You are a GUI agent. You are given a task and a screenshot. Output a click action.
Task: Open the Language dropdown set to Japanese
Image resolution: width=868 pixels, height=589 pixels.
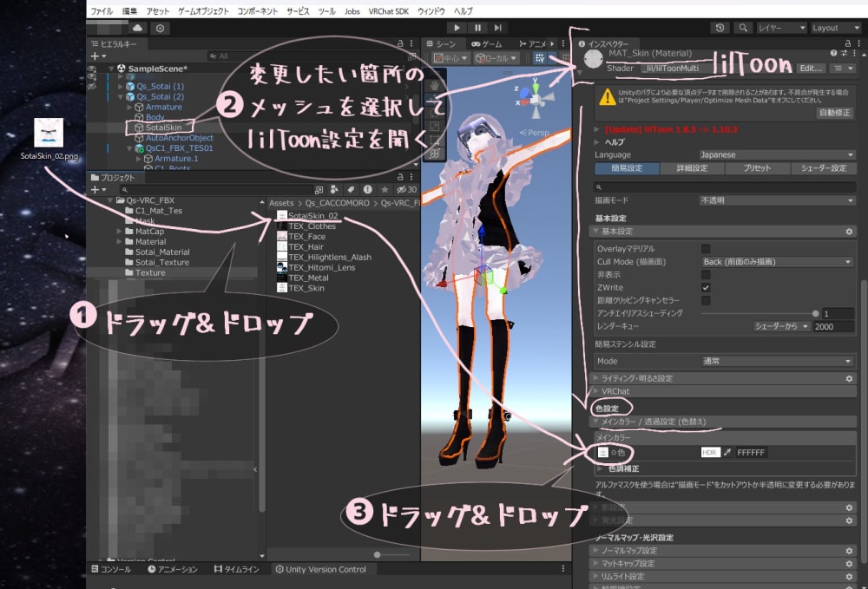[x=777, y=155]
